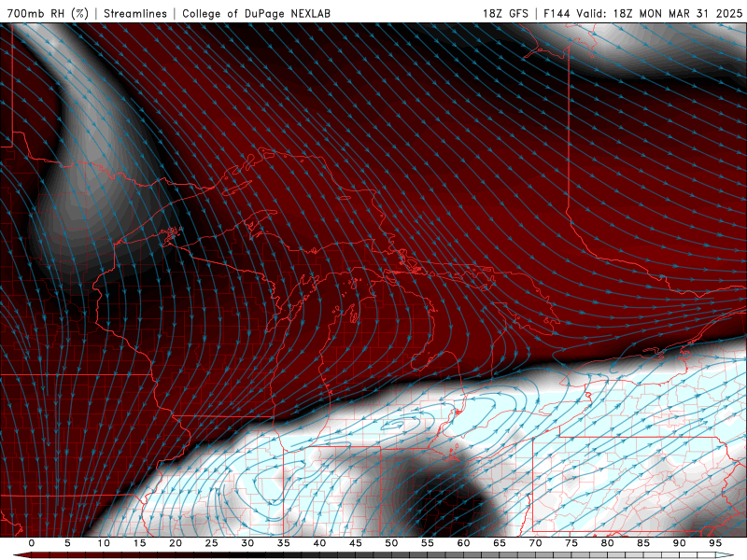Select the '55' legend tick label
Image resolution: width=747 pixels, height=560 pixels.
coord(428,543)
